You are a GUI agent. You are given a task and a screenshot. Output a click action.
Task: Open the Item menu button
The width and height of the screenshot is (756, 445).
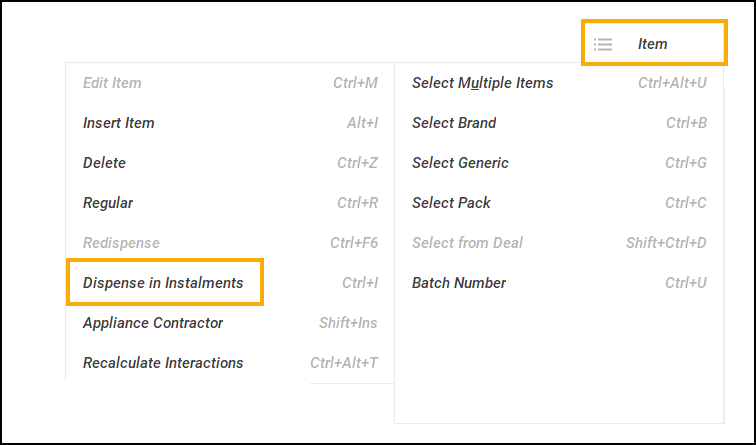click(652, 44)
